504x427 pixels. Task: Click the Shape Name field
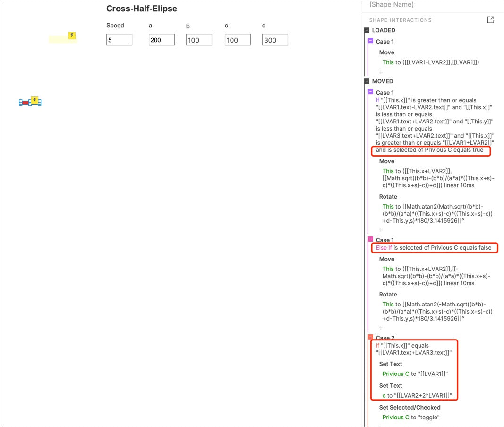pyautogui.click(x=425, y=5)
